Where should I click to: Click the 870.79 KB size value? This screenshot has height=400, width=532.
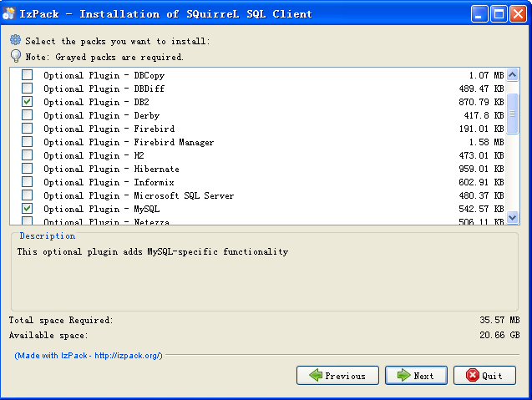481,102
